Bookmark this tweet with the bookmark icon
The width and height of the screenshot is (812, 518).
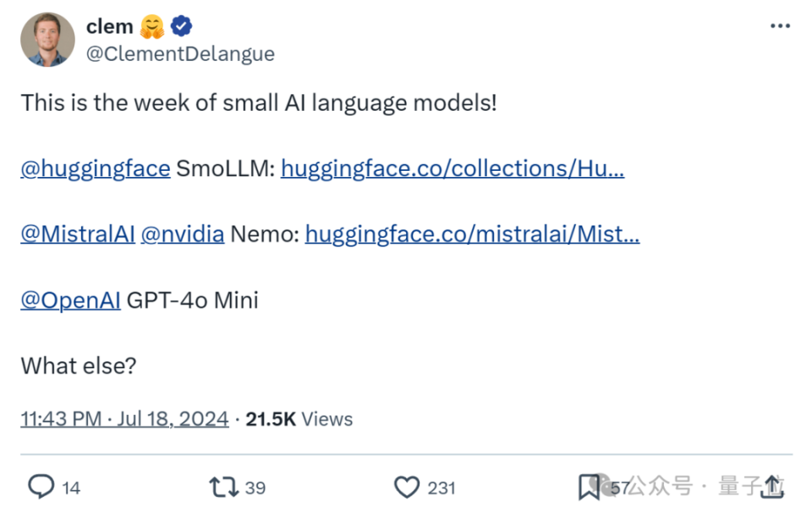pyautogui.click(x=589, y=488)
